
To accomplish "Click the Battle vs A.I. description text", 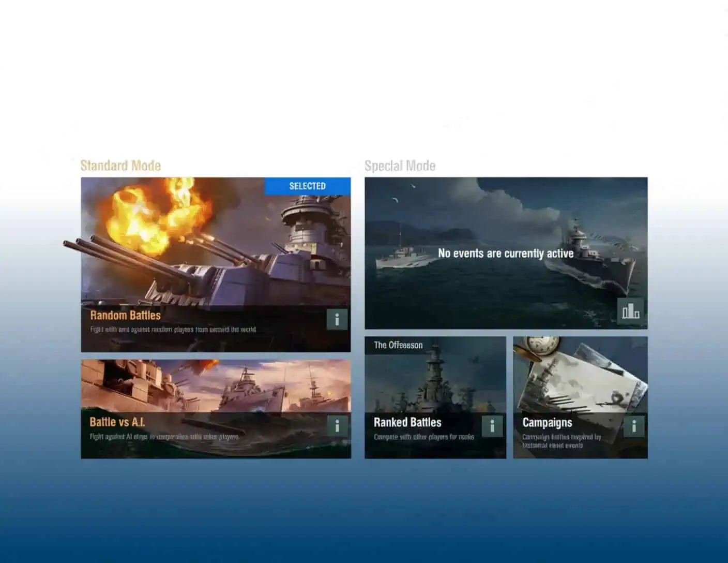I will [164, 437].
